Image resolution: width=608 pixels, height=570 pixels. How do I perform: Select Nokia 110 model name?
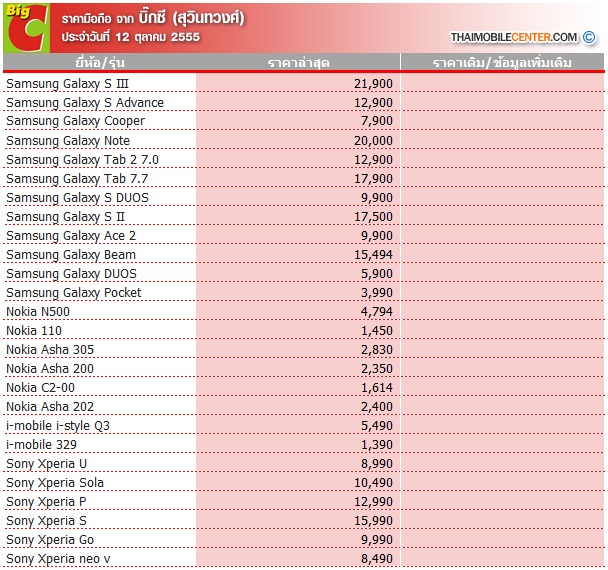pyautogui.click(x=34, y=330)
